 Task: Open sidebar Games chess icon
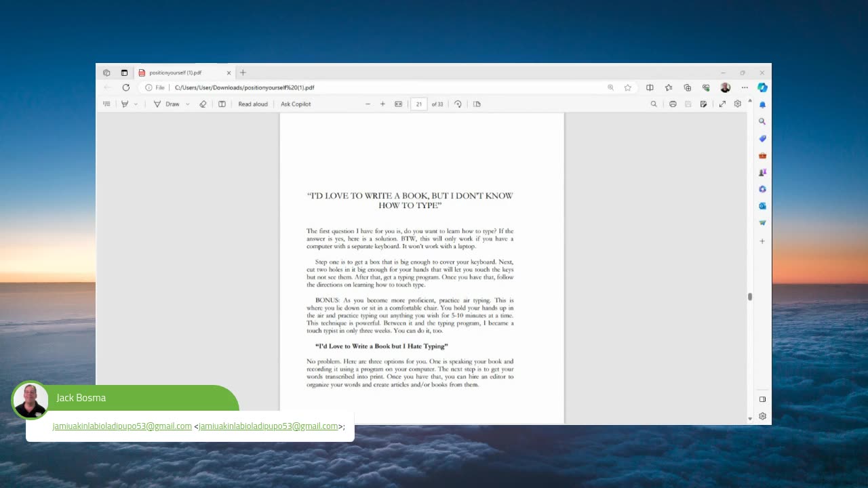(x=762, y=172)
